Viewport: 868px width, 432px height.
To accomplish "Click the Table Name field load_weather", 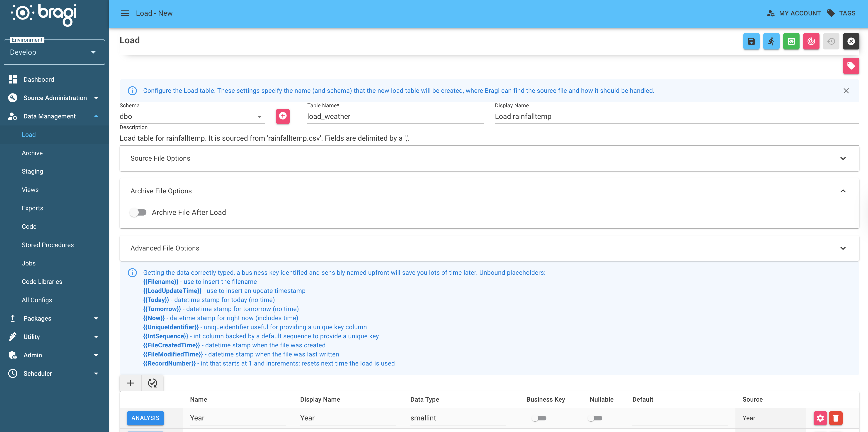I will point(395,116).
